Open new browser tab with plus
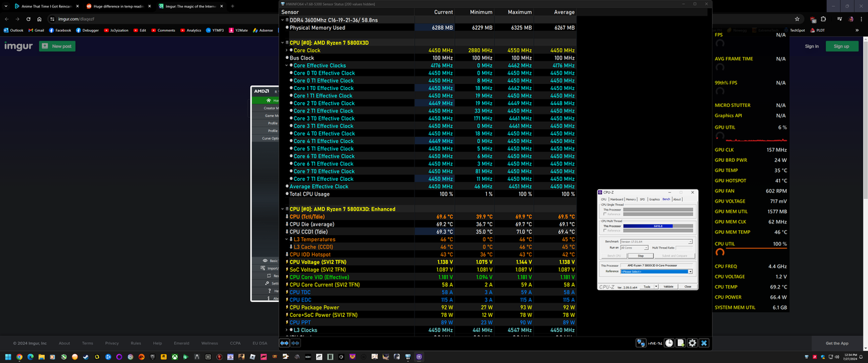This screenshot has height=363, width=868. 233,6
